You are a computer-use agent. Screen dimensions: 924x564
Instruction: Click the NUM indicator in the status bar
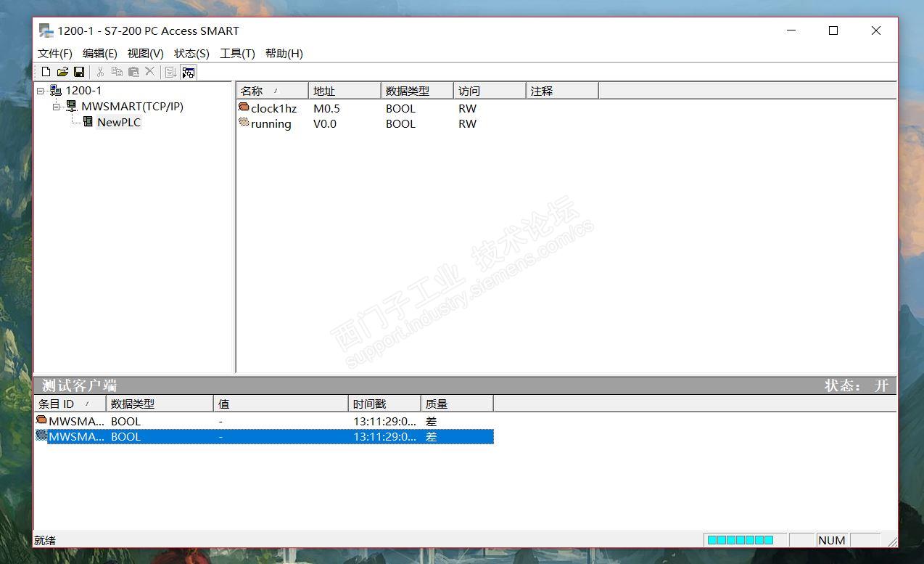pos(831,540)
